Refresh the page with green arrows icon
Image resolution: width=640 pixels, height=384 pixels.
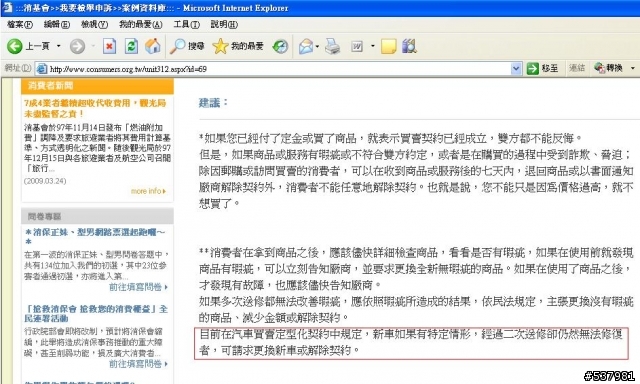(x=131, y=46)
